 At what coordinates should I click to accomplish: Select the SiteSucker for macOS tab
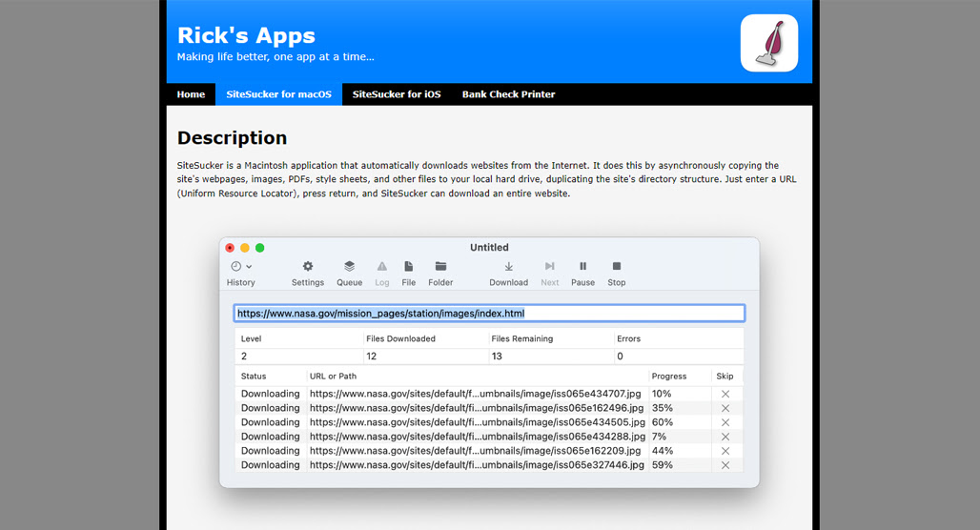coord(278,94)
